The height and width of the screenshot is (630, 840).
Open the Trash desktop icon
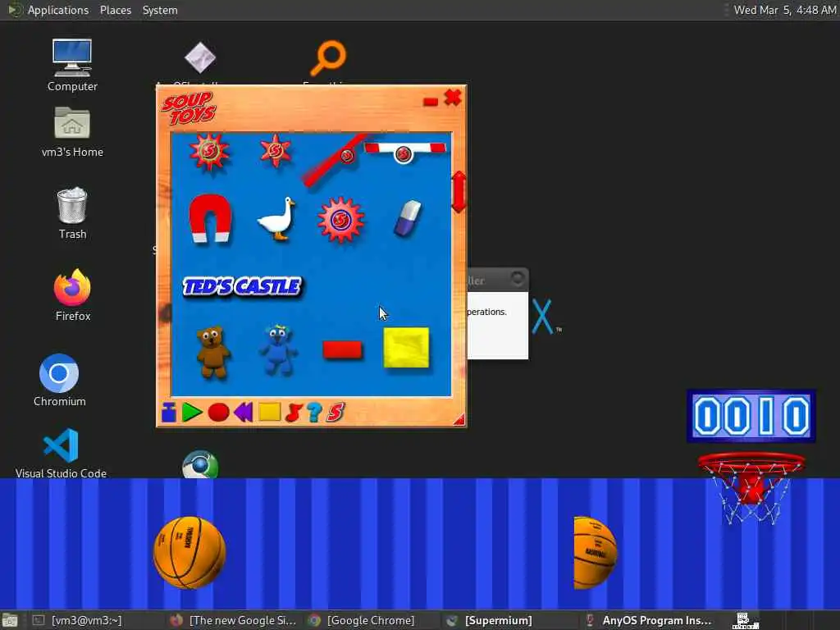72,213
